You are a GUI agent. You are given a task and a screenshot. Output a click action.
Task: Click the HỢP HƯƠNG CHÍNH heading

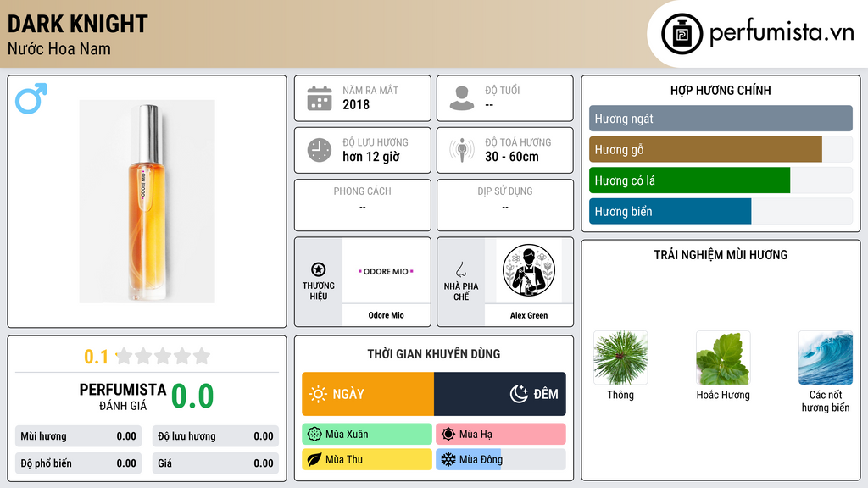pos(721,90)
